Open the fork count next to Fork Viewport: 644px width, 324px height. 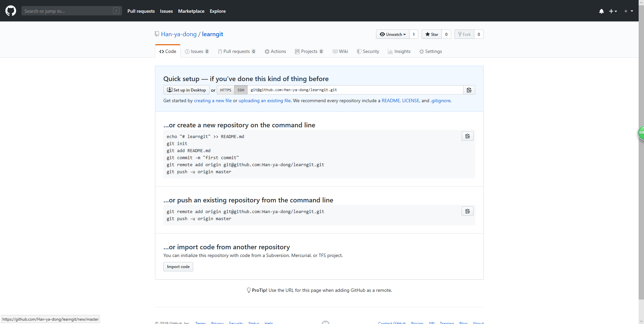coord(479,34)
